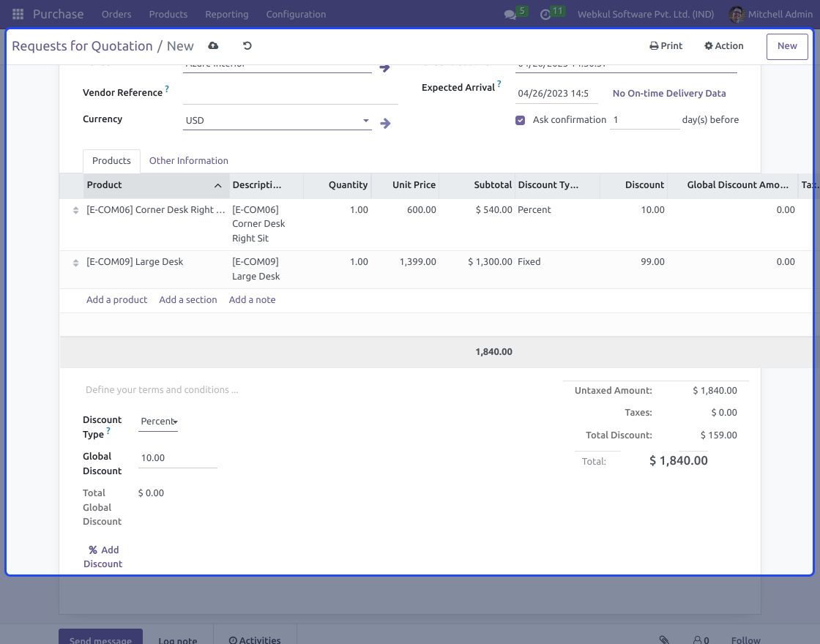Click the Expected Arrival help question mark
The image size is (820, 644).
point(499,83)
